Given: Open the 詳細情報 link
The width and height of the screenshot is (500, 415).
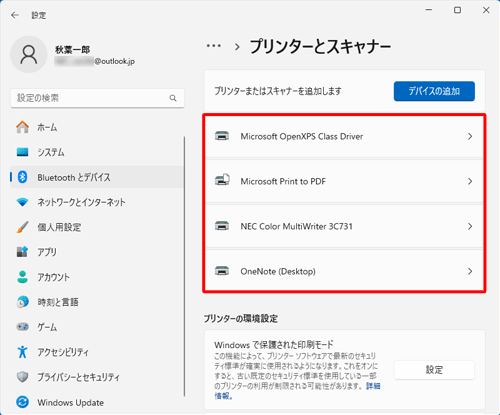Looking at the screenshot, I should click(373, 386).
